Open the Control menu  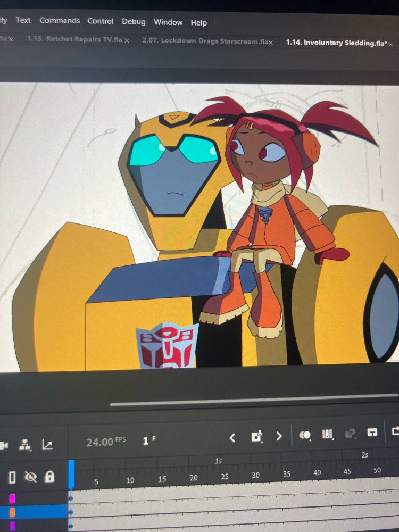[x=101, y=21]
